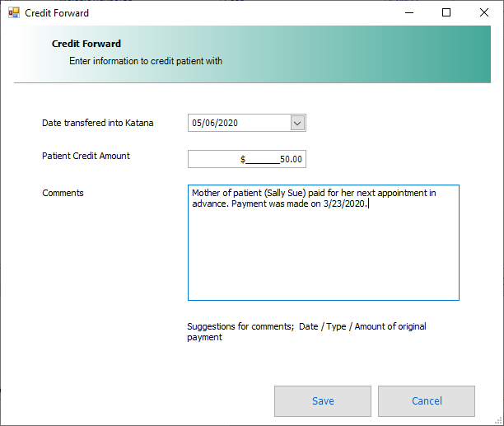Click the 'Suggestions for comments' hint text

pos(306,331)
